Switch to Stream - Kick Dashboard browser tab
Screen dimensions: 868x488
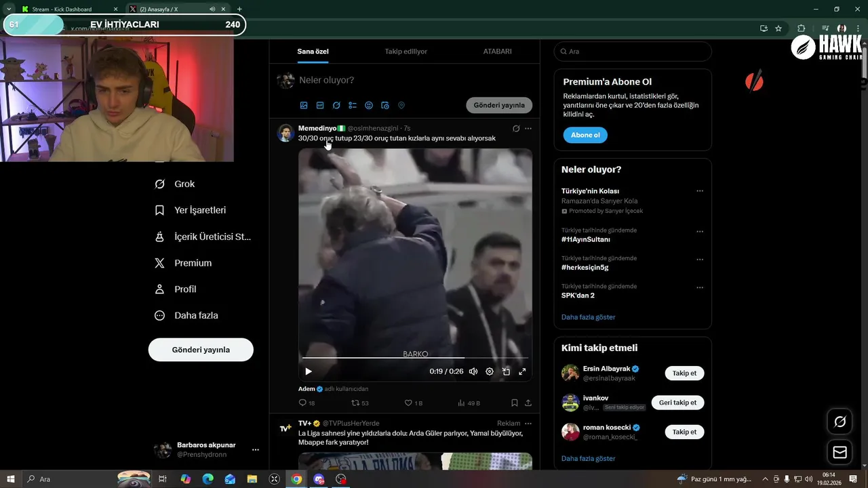68,9
